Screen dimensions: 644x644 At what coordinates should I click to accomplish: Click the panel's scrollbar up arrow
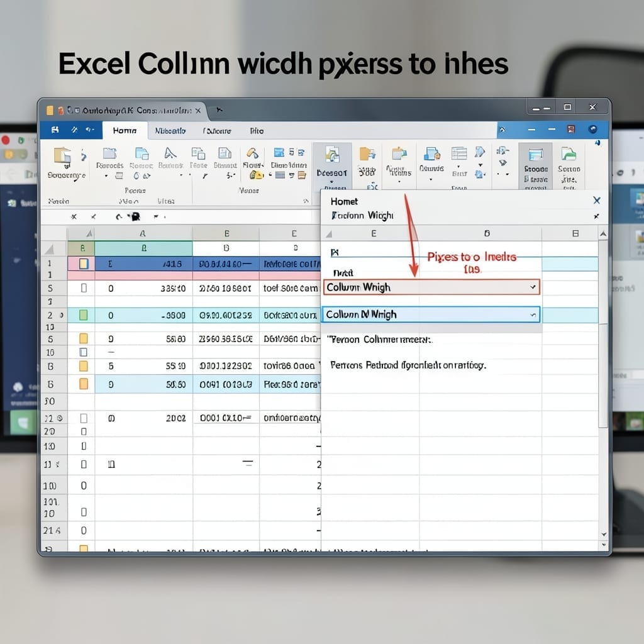[x=603, y=234]
